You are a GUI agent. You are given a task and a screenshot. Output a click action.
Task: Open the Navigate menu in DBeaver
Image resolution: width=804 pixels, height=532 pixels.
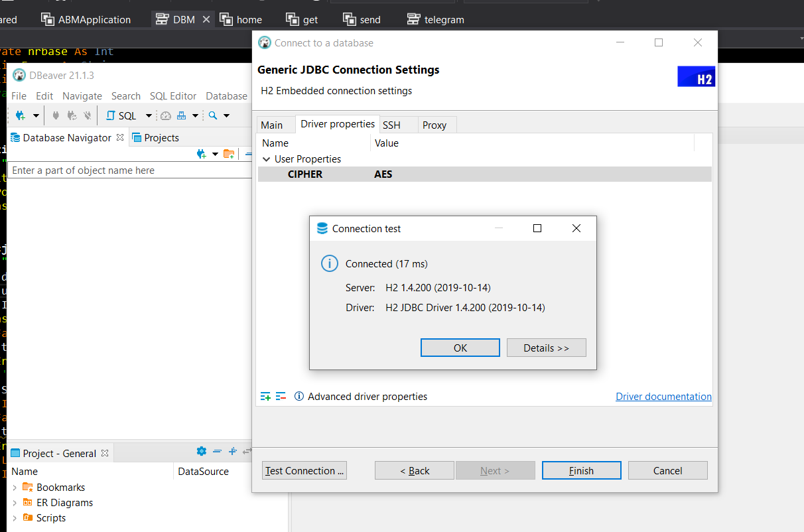[82, 96]
